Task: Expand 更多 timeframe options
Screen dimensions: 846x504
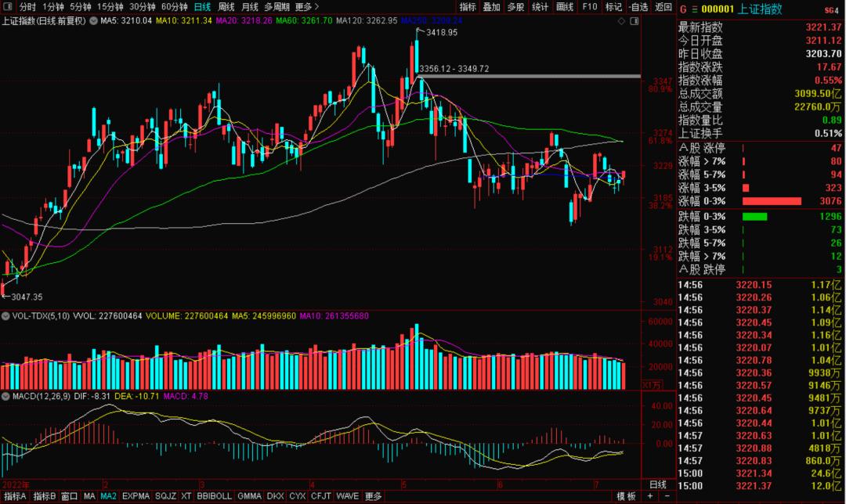Action: tap(306, 6)
